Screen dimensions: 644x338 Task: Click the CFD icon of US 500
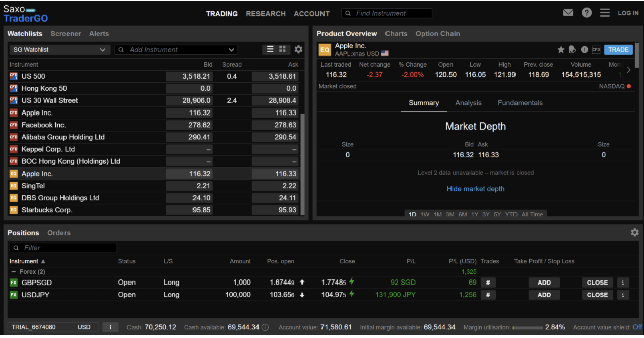[x=14, y=76]
